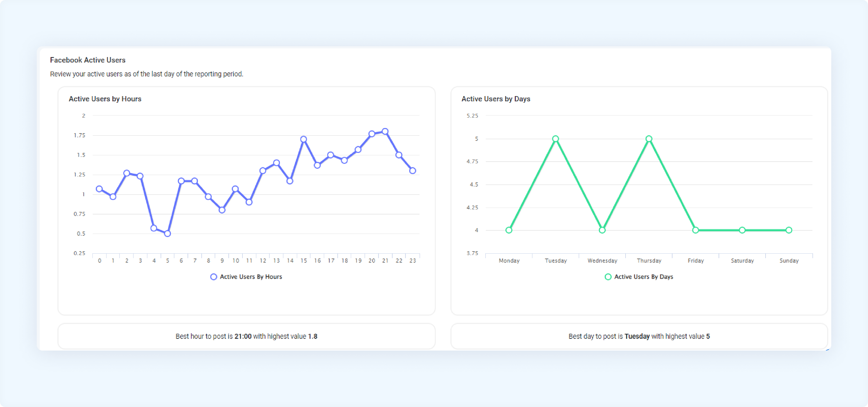Select the hour 17 data point
868x407 pixels.
[x=331, y=155]
